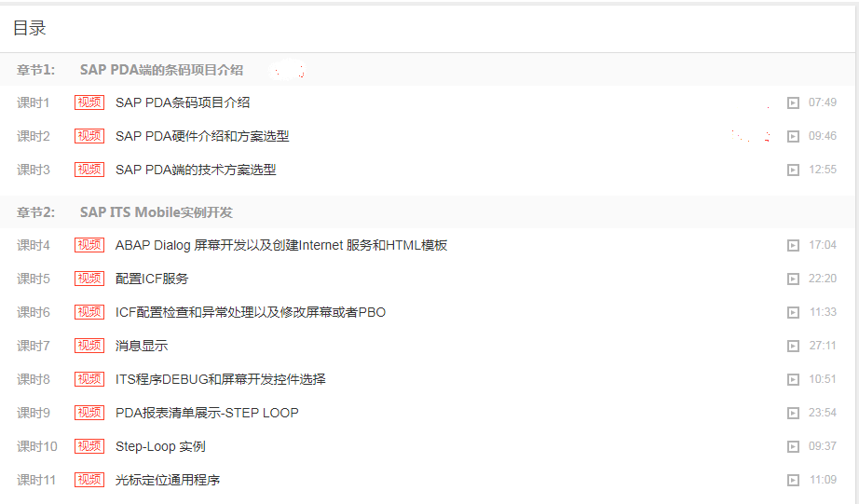Click the 视频 badge for 课时10
The height and width of the screenshot is (504, 859).
[x=89, y=446]
